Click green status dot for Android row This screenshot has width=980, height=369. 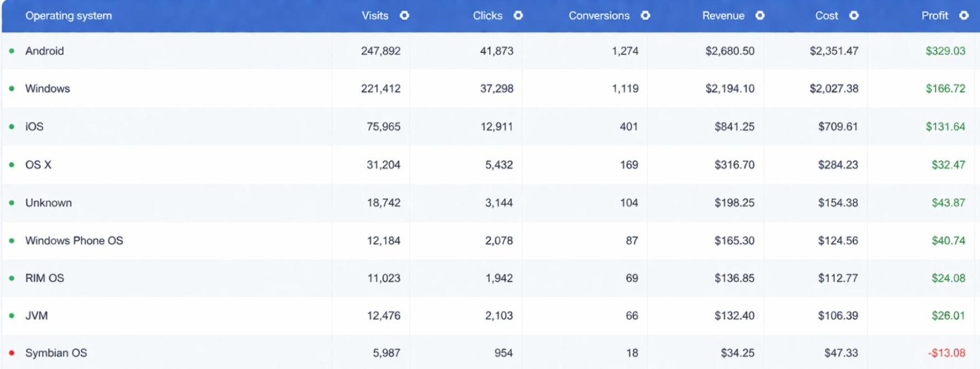point(12,51)
